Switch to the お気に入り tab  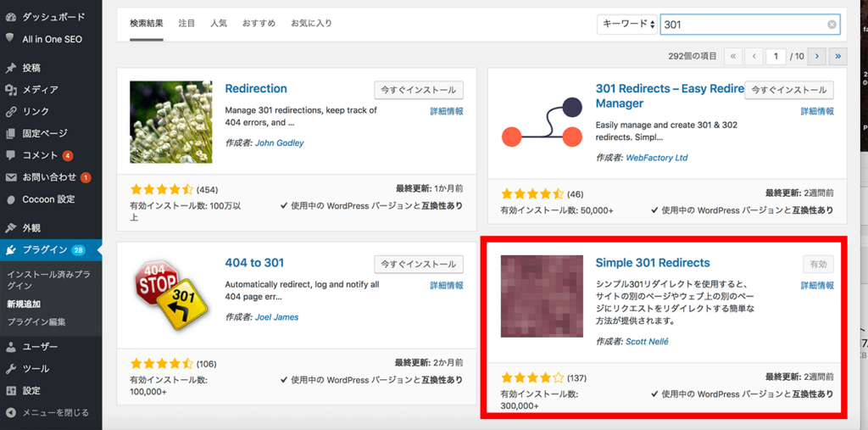pyautogui.click(x=312, y=23)
